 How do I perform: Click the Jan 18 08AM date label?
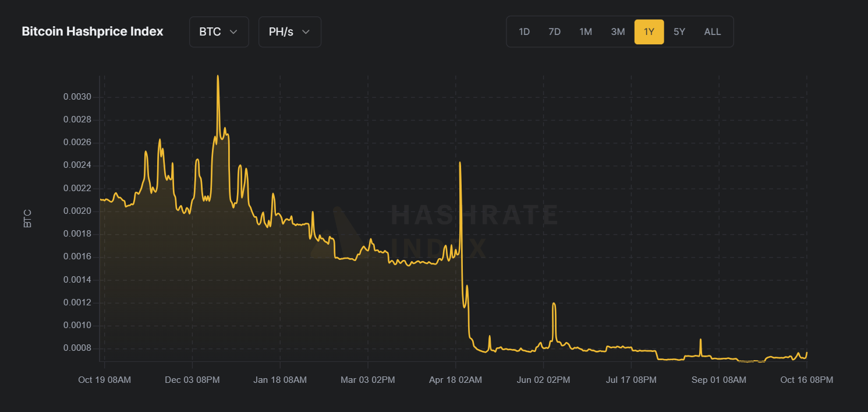[x=280, y=380]
